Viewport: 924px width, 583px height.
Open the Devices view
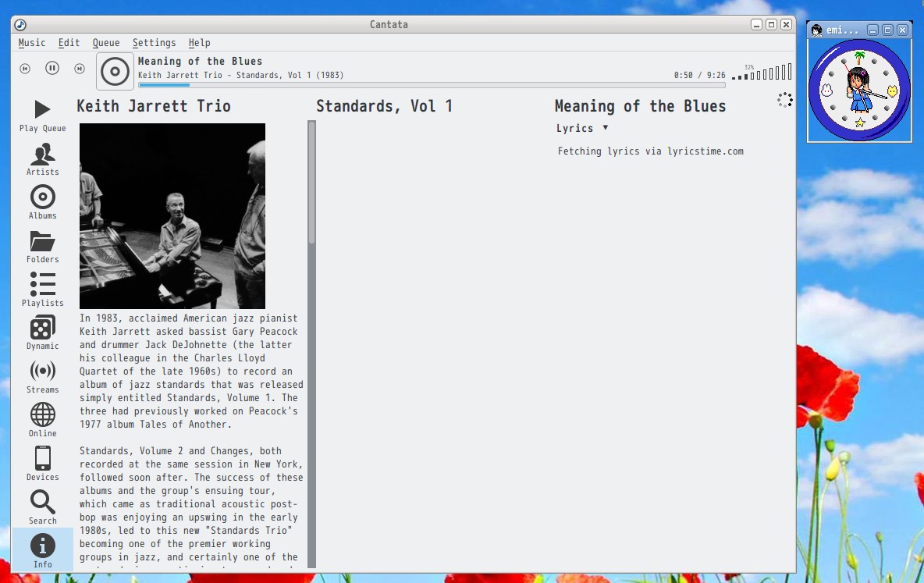click(x=42, y=463)
